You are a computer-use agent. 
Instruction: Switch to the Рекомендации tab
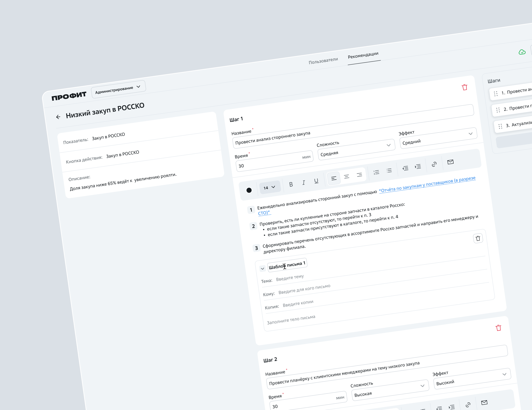363,55
